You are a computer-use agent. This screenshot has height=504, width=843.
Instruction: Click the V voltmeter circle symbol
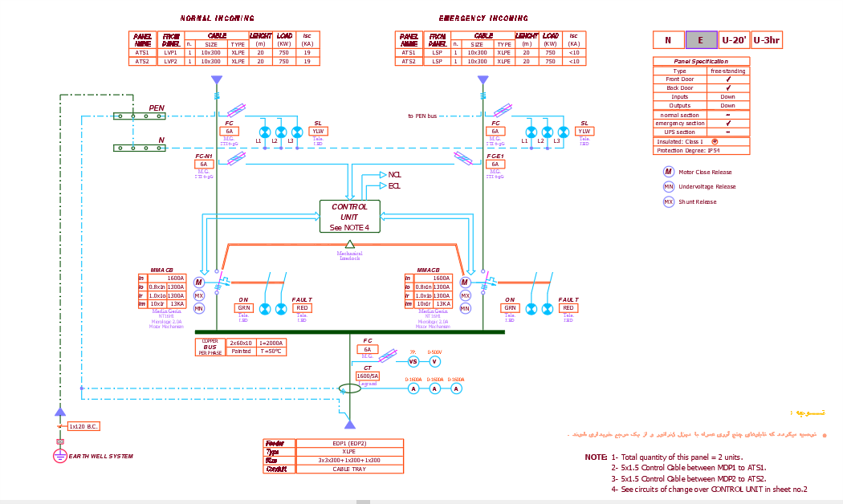pos(434,362)
